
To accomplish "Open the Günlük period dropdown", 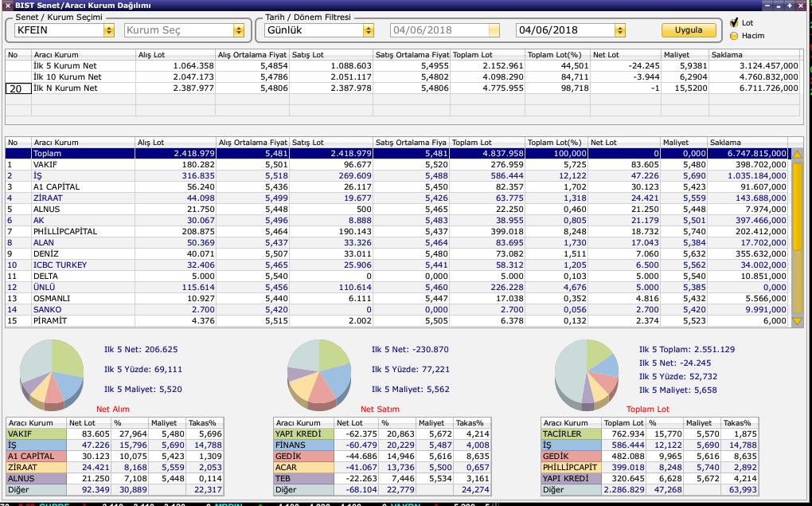I will coord(369,30).
